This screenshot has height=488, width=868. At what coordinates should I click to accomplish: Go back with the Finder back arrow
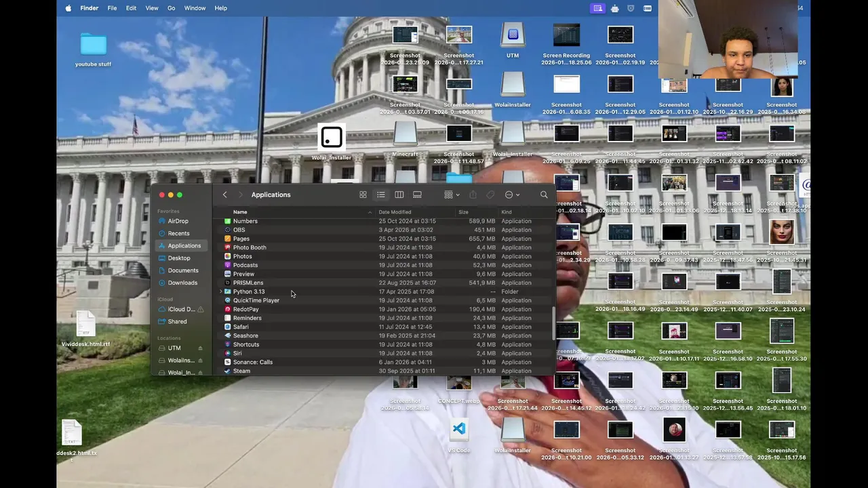click(224, 195)
